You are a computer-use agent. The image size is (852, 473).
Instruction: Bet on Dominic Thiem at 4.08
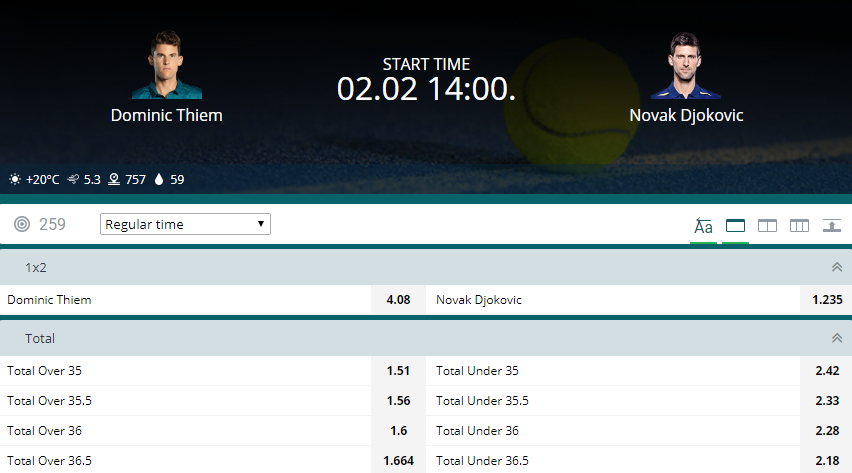point(398,300)
